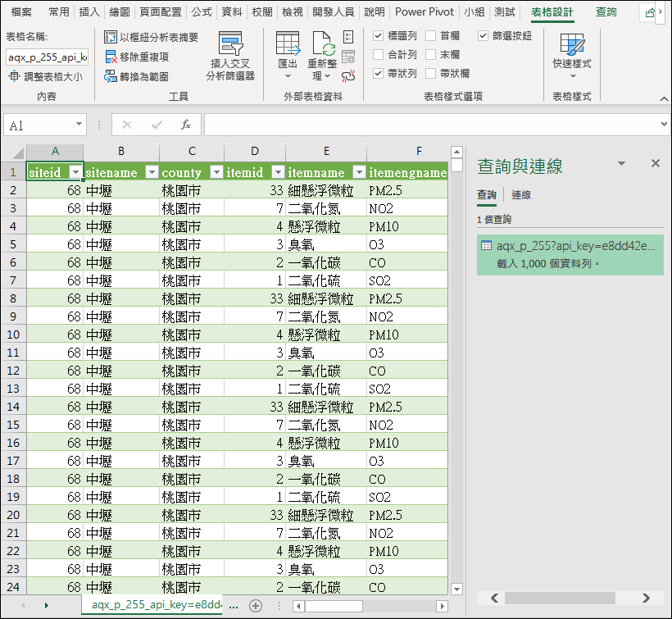Enable the 合計列 total row checkbox

378,54
